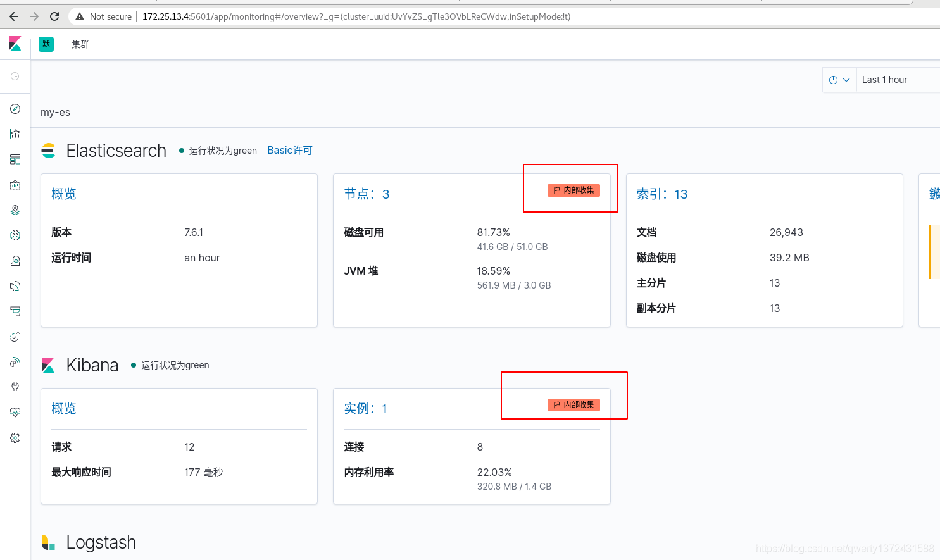Click the 集群 breadcrumb

(x=80, y=44)
